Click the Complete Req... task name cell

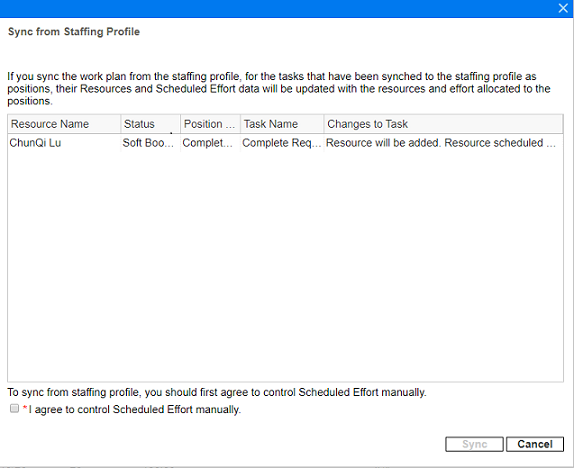tap(282, 142)
